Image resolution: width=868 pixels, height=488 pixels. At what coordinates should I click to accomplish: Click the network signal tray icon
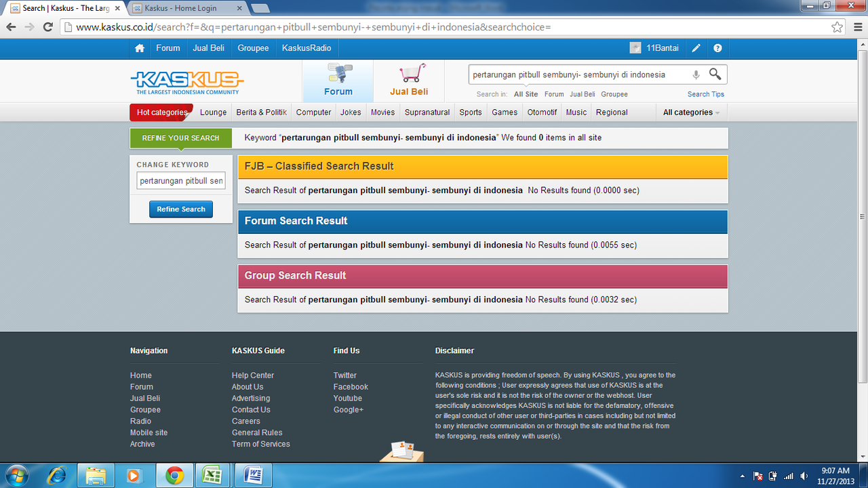tap(789, 476)
